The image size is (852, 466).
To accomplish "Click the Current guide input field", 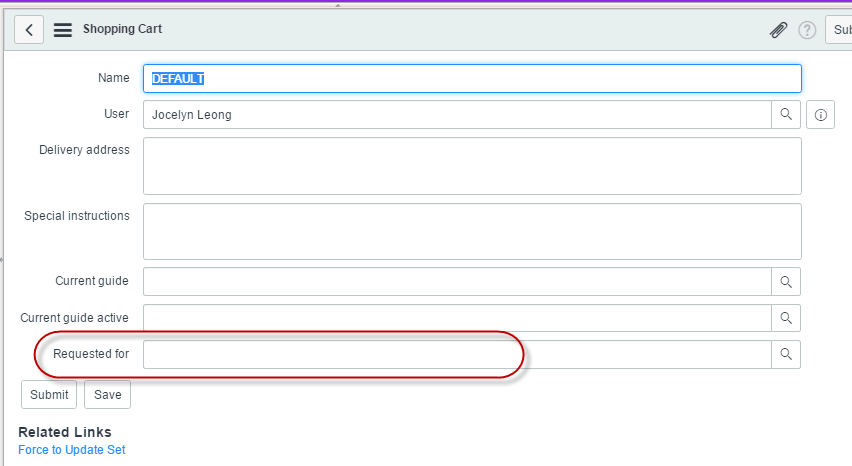I will 458,281.
